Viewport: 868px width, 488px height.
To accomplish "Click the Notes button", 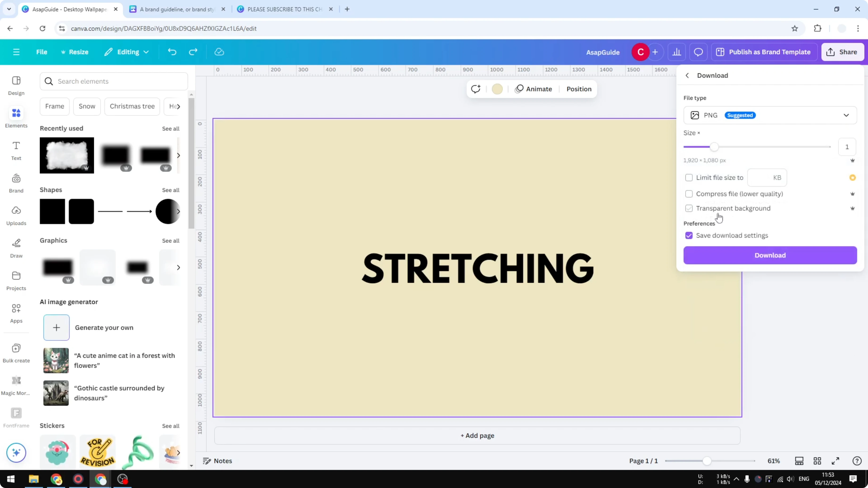I will (217, 461).
